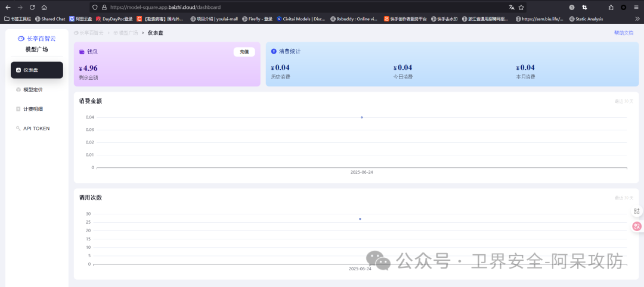Click the 消费金额 chart data point
Image resolution: width=644 pixels, height=287 pixels.
tap(362, 117)
